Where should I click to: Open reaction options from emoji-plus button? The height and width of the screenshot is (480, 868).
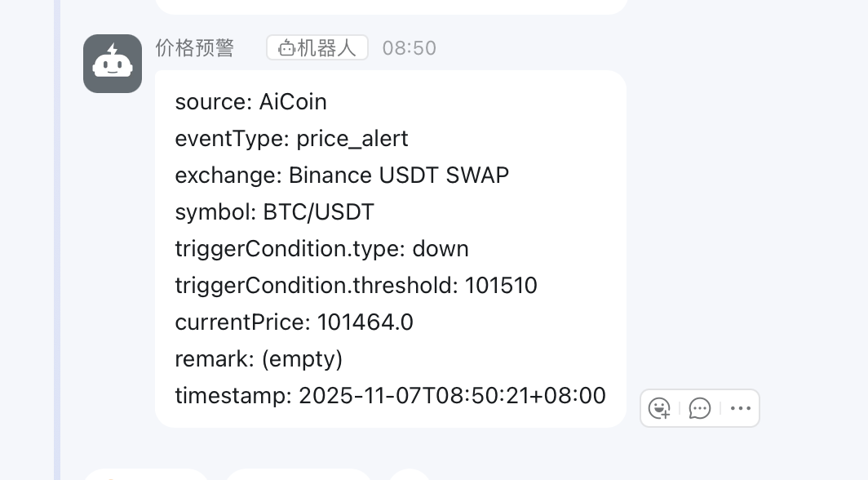pos(658,408)
